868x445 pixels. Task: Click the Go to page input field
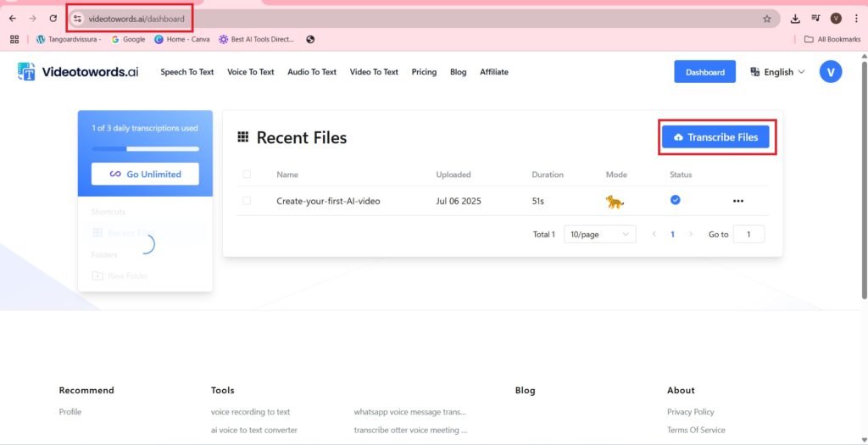748,234
